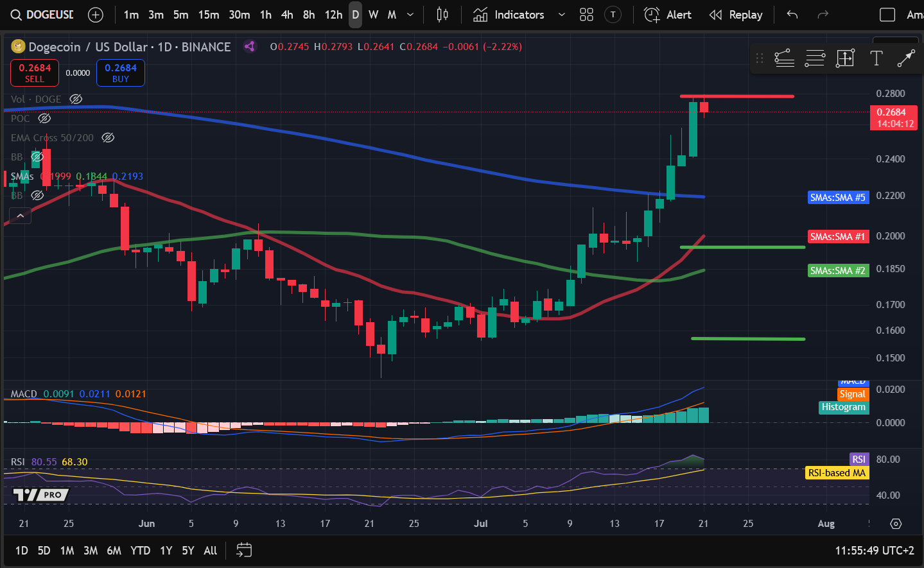
Task: Expand the indicators favorites dropdown arrow
Action: 561,15
